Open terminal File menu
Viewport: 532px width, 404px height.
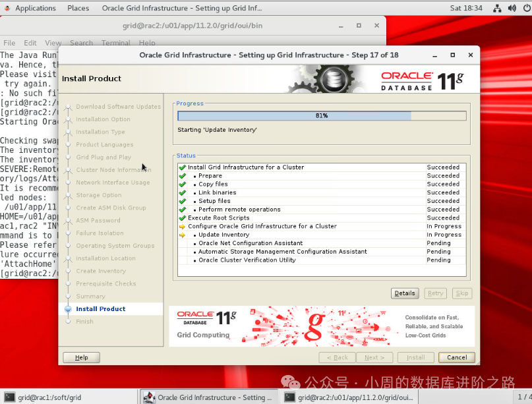click(x=9, y=43)
